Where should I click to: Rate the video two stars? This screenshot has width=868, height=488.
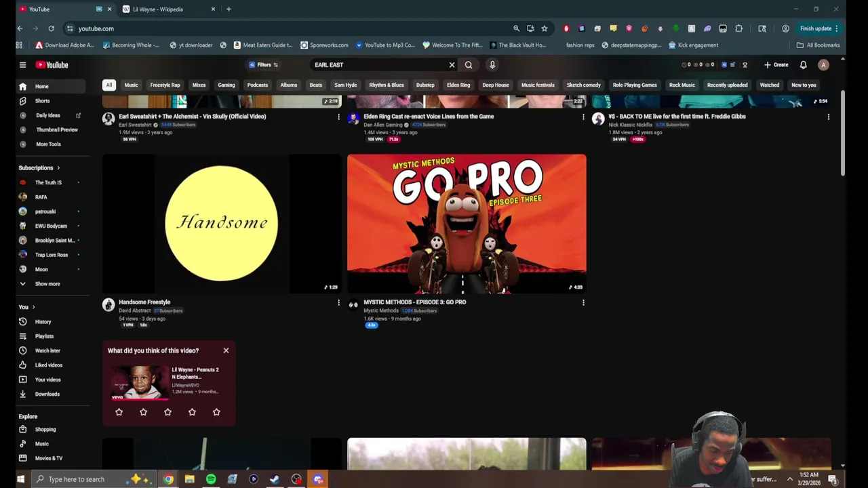[143, 411]
